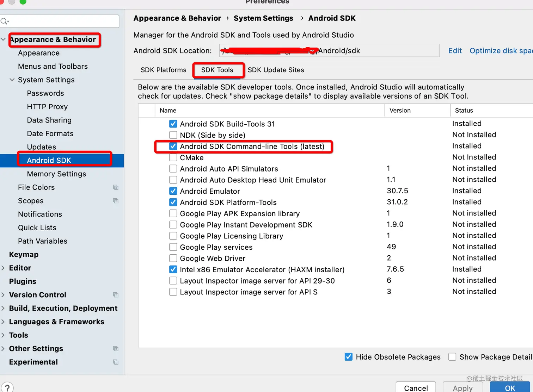Select HTTP Proxy settings
This screenshot has width=533, height=392.
click(x=47, y=107)
